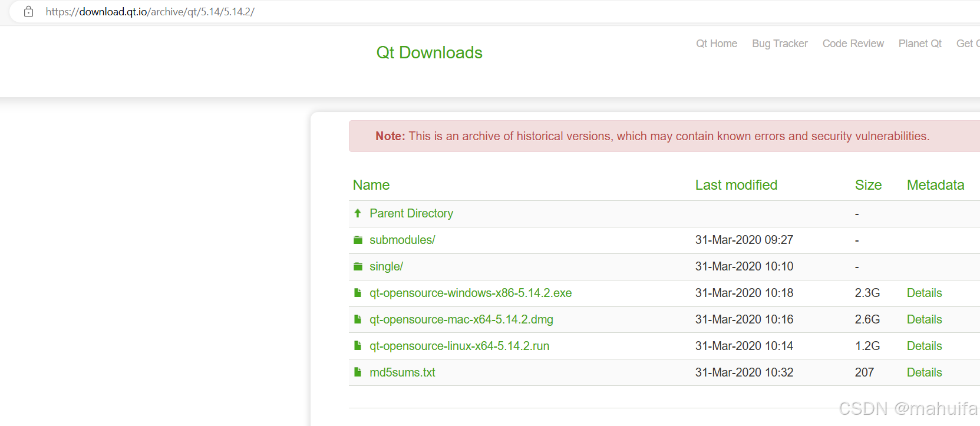This screenshot has height=426, width=980.
Task: Click the lock icon in address bar
Action: tap(28, 12)
